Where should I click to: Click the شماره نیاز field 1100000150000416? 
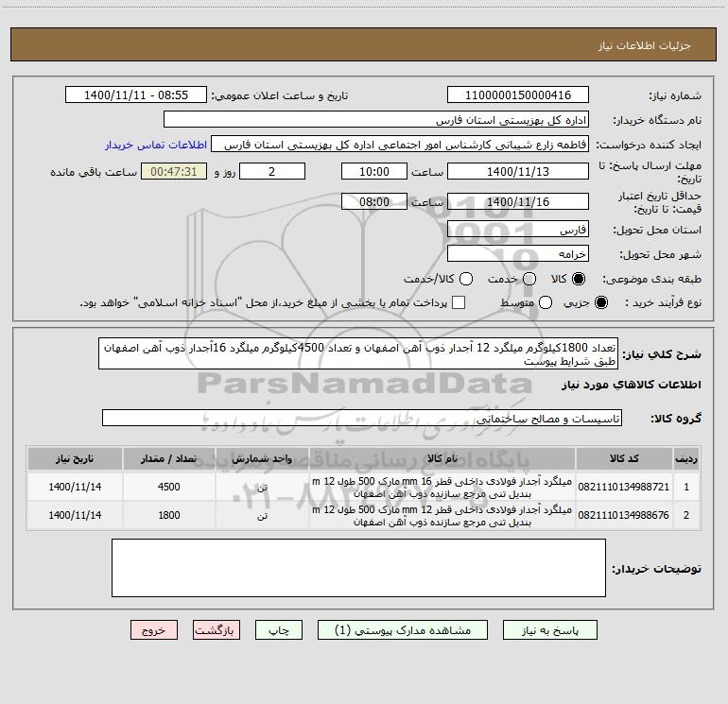tap(518, 94)
